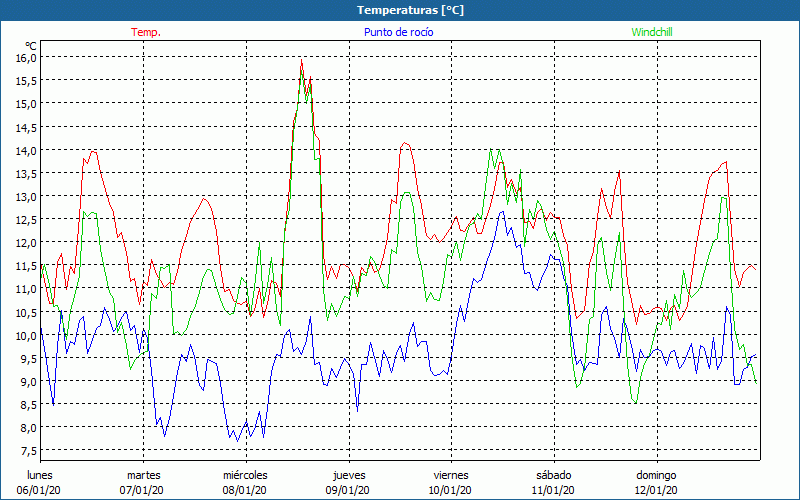This screenshot has height=500, width=800.
Task: Click the 10,5 y-axis value
Action: [26, 312]
